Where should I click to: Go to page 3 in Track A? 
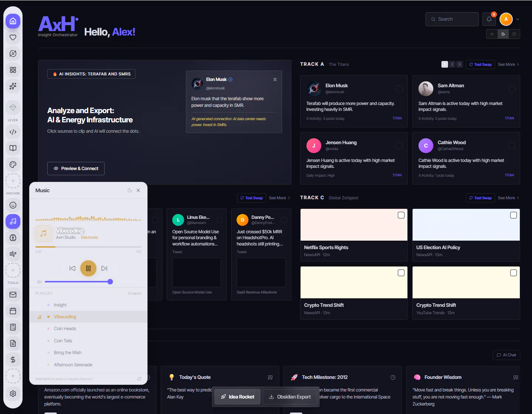460,64
